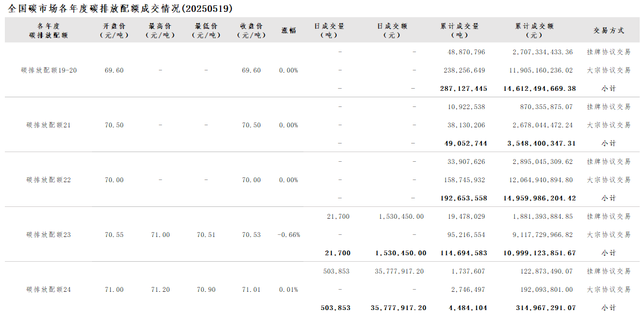Click the 碳排放配额21 row label
The image size is (644, 316).
pyautogui.click(x=49, y=125)
